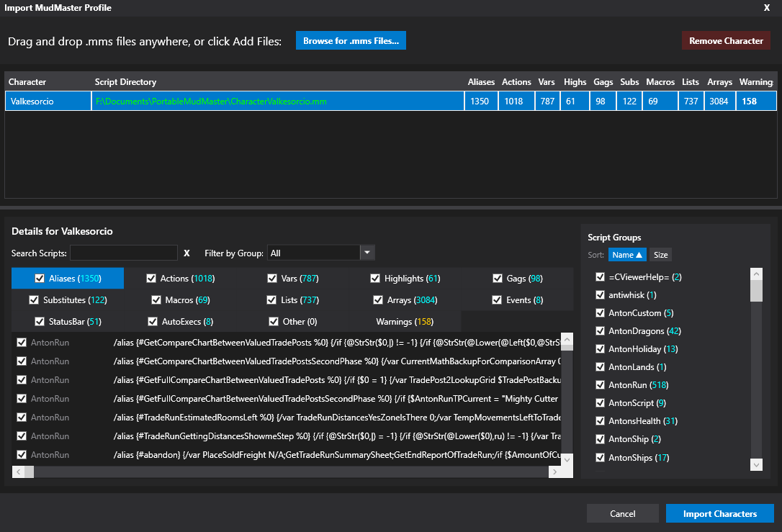
Task: Click the script directory path CharacterValkesorcio.mm
Action: (211, 102)
